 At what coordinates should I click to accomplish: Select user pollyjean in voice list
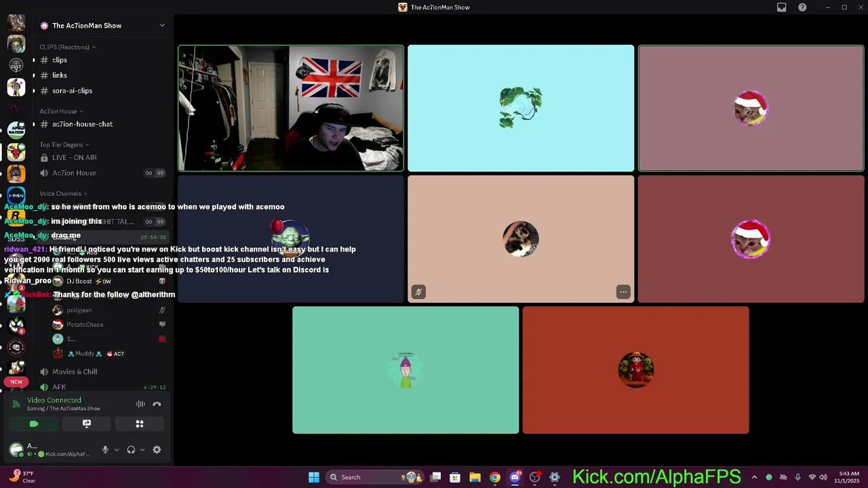tap(108, 310)
